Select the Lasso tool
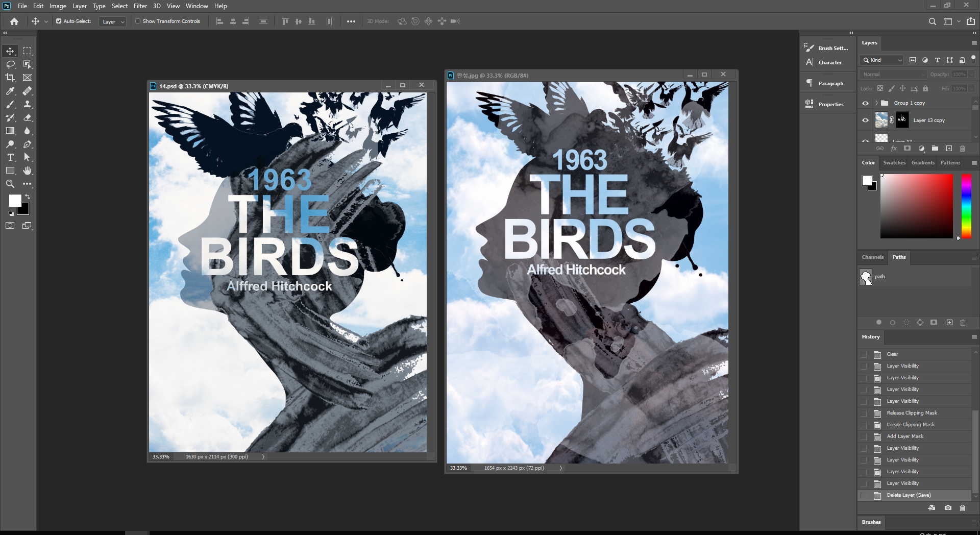Image resolution: width=980 pixels, height=535 pixels. (10, 64)
